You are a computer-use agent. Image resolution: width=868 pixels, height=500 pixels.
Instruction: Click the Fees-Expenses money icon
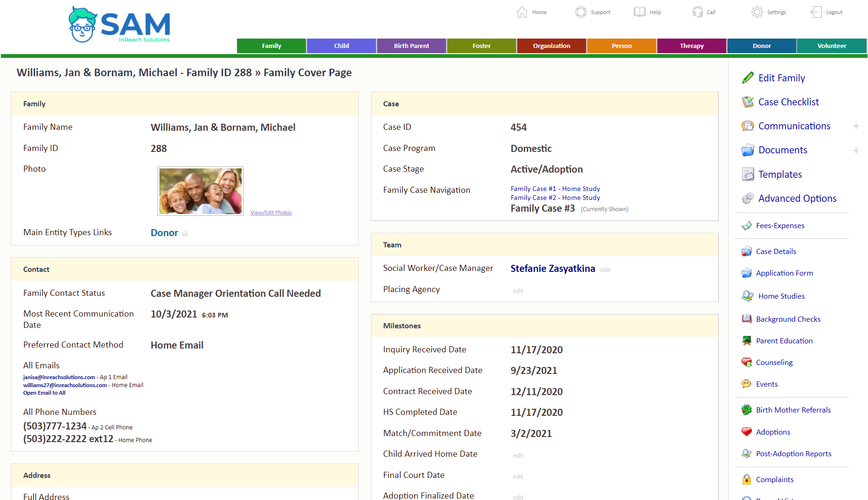click(x=747, y=226)
